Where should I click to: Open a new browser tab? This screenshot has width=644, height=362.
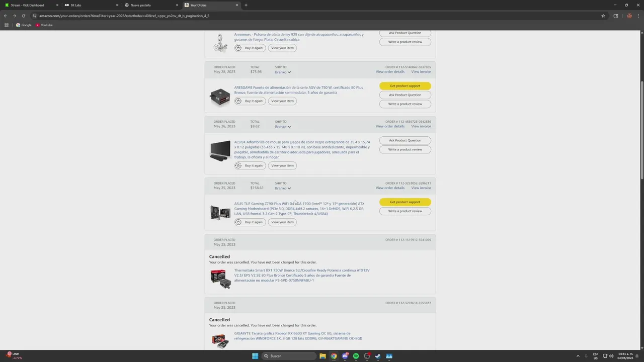pyautogui.click(x=246, y=5)
